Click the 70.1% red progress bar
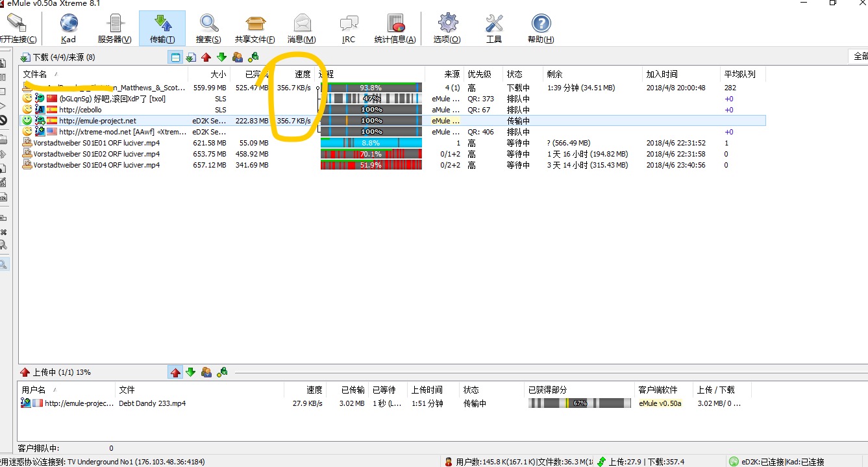This screenshot has height=467, width=868. pos(371,154)
